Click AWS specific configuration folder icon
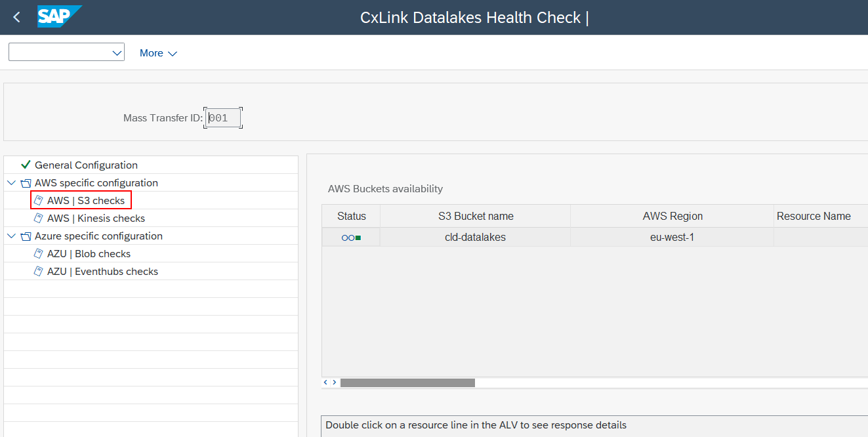The width and height of the screenshot is (868, 437). click(26, 183)
